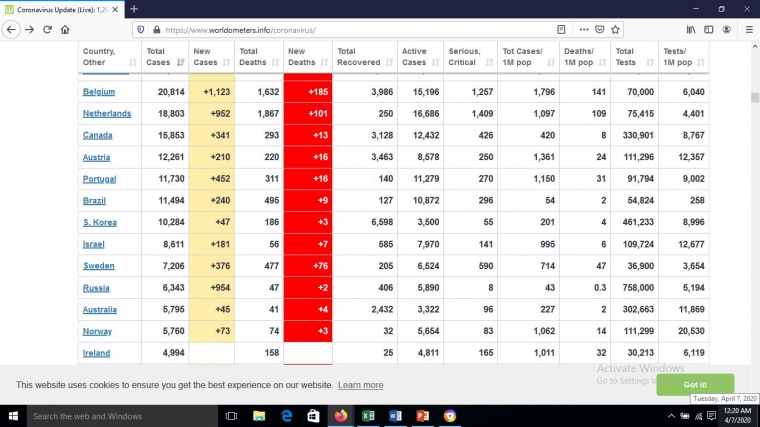Click the Firefox home icon

coord(65,29)
